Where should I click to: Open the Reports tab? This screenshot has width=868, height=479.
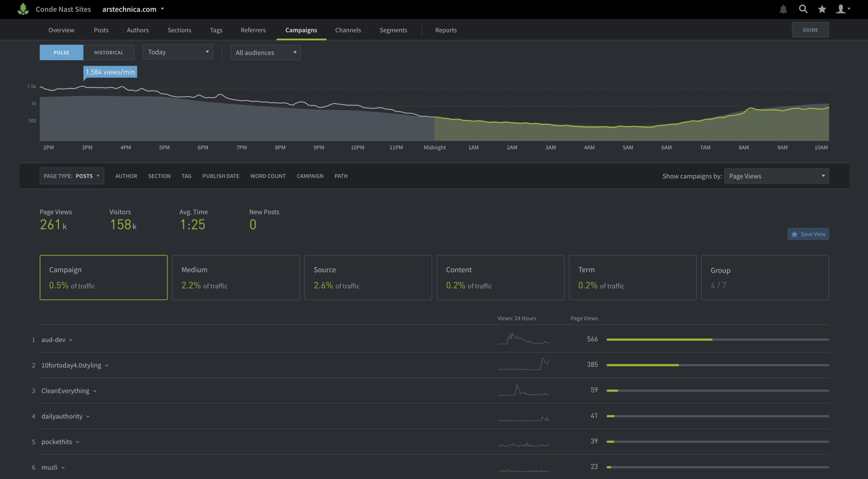[x=446, y=30]
